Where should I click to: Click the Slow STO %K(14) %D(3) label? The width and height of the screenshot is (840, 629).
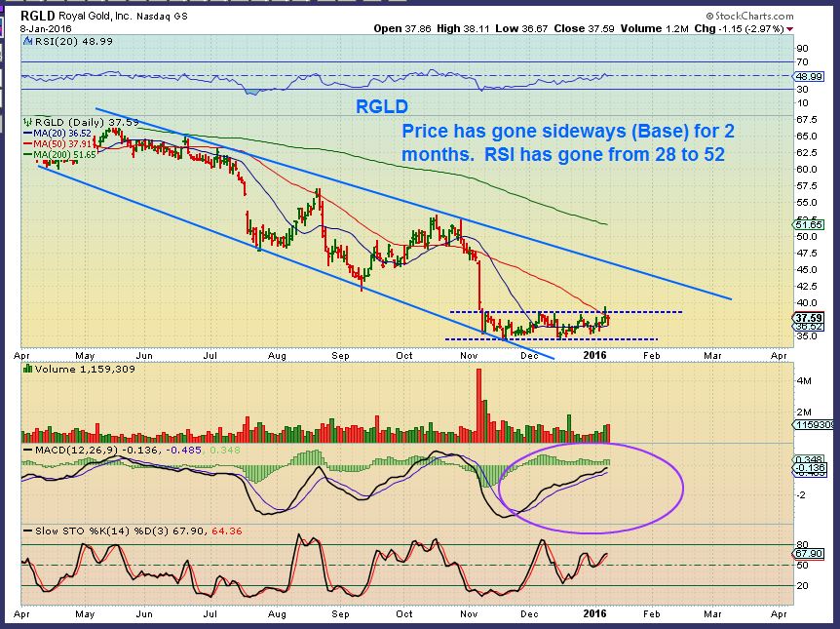(x=101, y=531)
